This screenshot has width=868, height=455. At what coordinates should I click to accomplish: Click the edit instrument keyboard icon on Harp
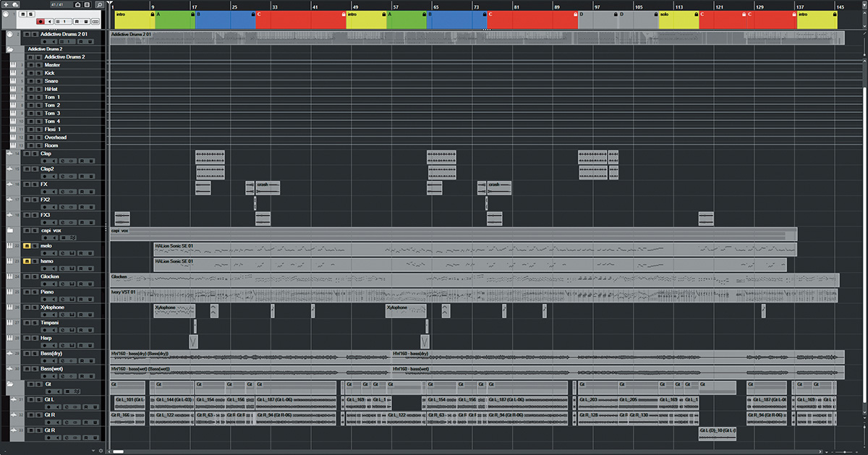click(72, 345)
